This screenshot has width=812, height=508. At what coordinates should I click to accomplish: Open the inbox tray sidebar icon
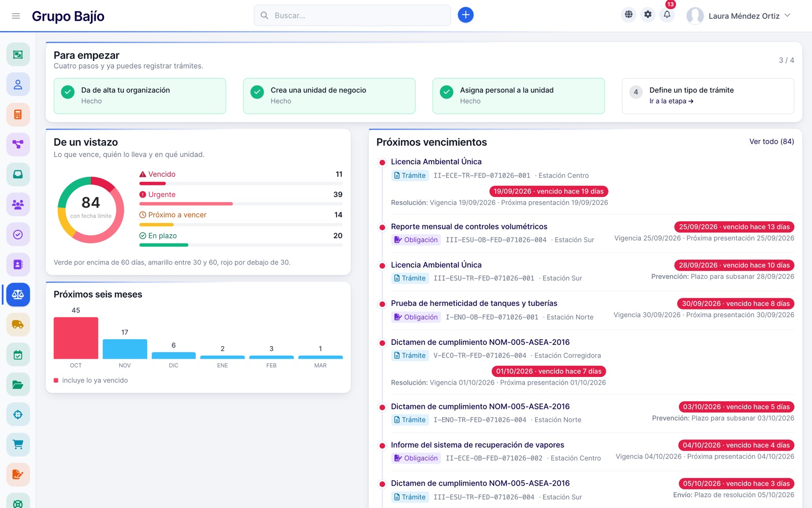pos(18,174)
